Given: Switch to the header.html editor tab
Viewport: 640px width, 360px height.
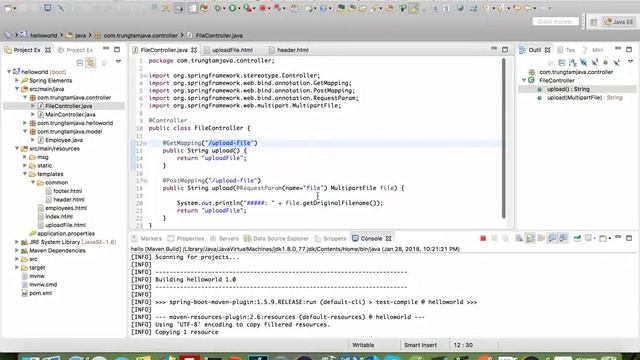Looking at the screenshot, I should 292,50.
